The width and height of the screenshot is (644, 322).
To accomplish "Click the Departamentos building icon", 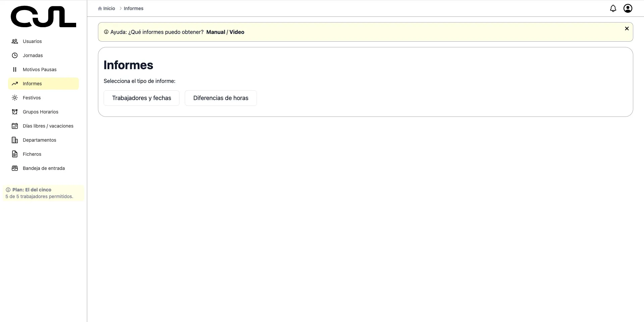I will [x=15, y=140].
